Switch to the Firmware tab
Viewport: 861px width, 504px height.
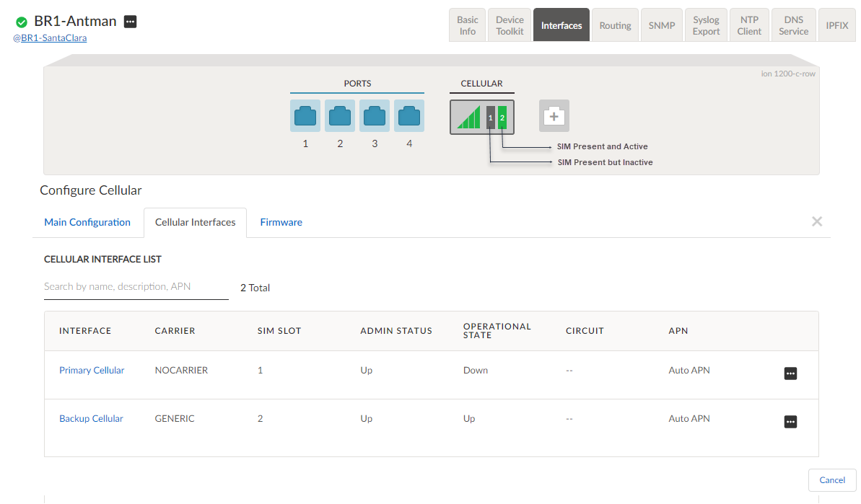tap(281, 222)
